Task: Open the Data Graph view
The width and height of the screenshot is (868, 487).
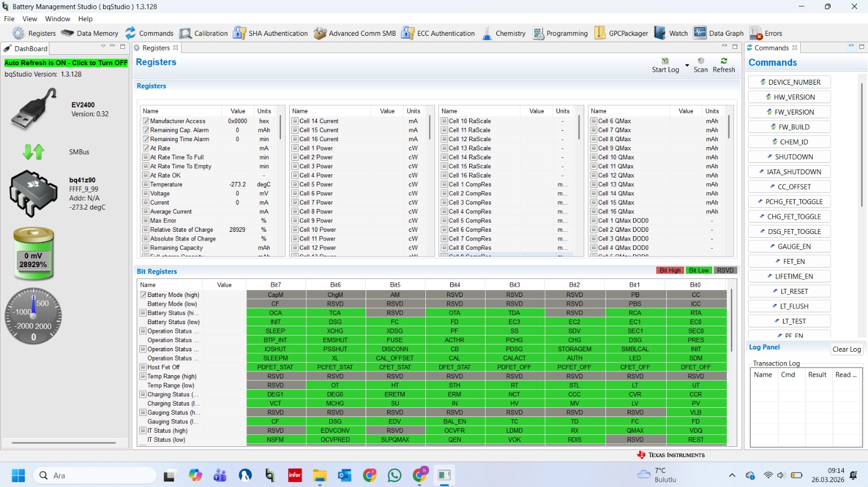Action: tap(700, 33)
